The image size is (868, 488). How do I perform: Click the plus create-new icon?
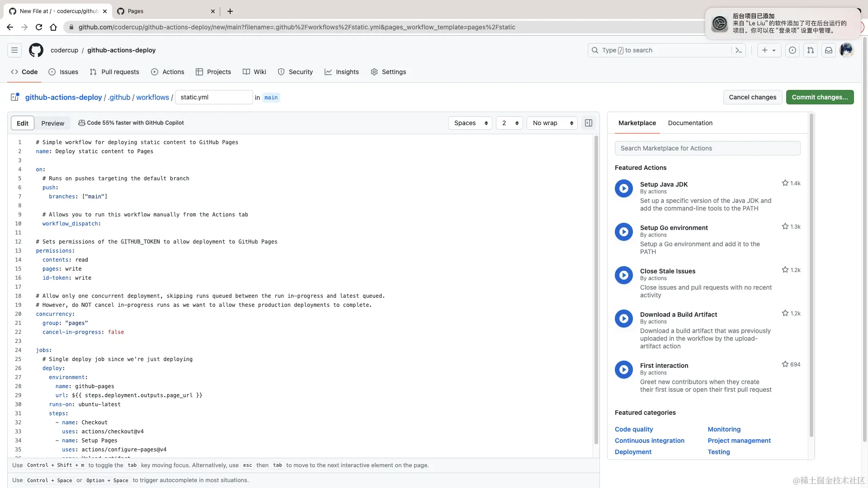click(x=764, y=50)
